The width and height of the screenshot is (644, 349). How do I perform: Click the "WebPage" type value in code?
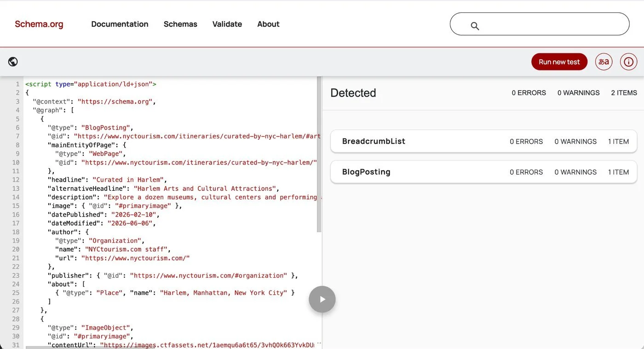pyautogui.click(x=106, y=154)
